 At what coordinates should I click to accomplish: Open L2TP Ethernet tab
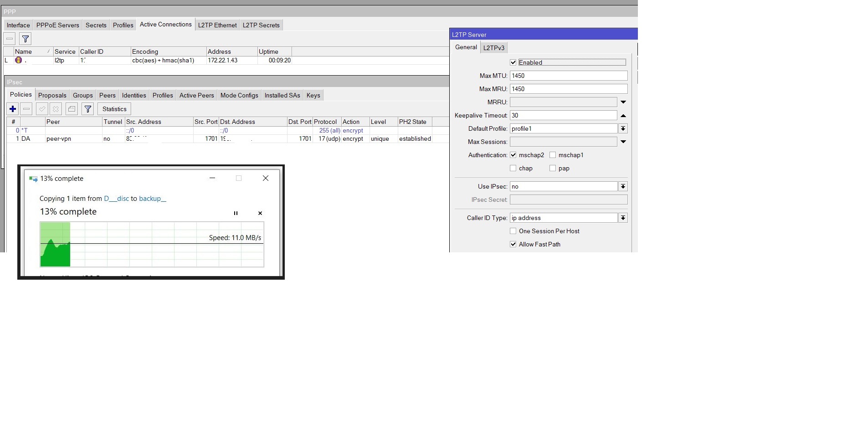click(217, 25)
